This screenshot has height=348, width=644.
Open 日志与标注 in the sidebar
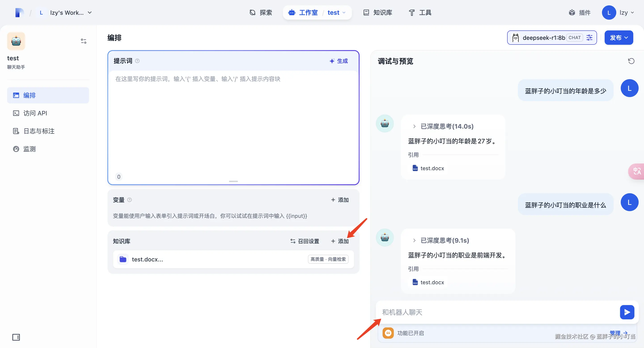(39, 131)
